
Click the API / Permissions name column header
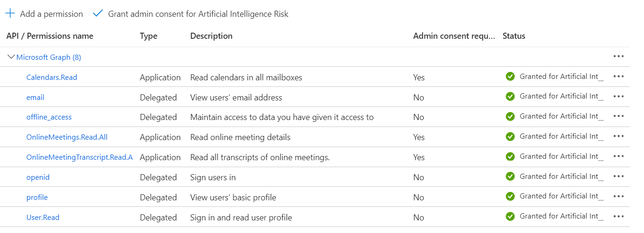[50, 36]
